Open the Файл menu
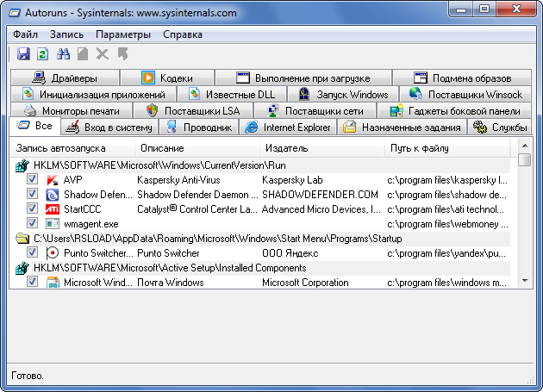Viewport: 543px width, 392px height. tap(25, 34)
